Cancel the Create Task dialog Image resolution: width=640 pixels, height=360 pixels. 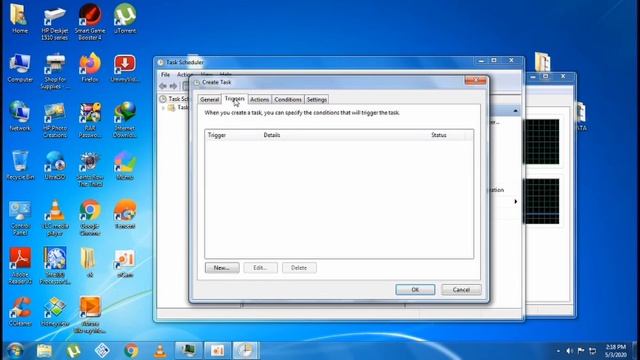(461, 289)
